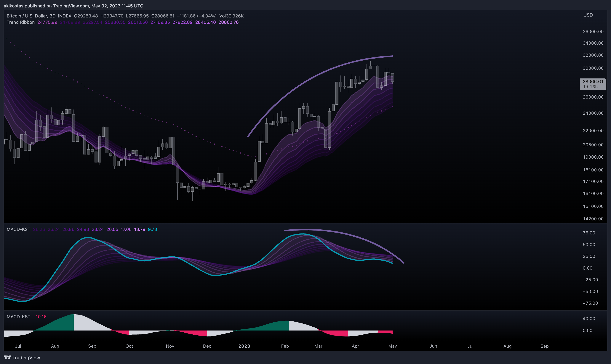Click the current price tag 28066.61
This screenshot has width=611, height=364.
[x=593, y=84]
